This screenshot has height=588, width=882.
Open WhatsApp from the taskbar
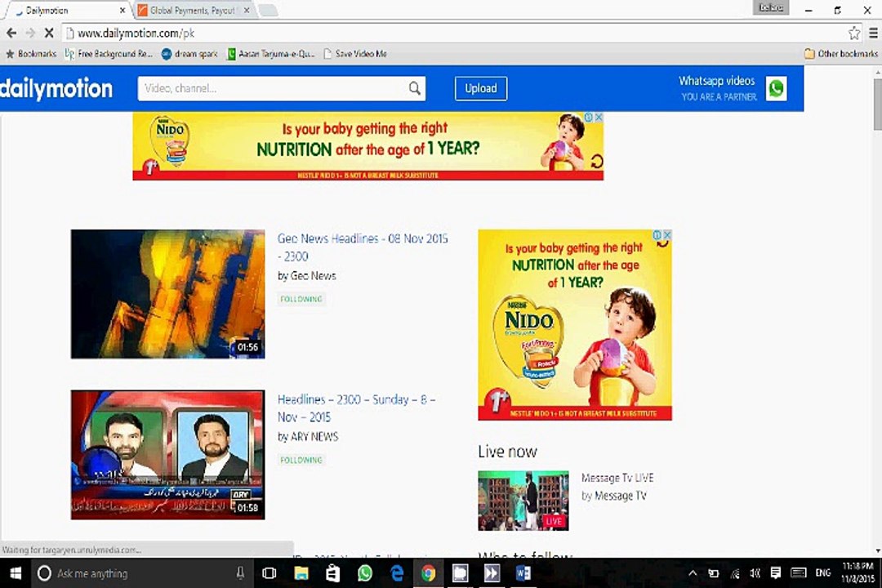click(x=364, y=573)
